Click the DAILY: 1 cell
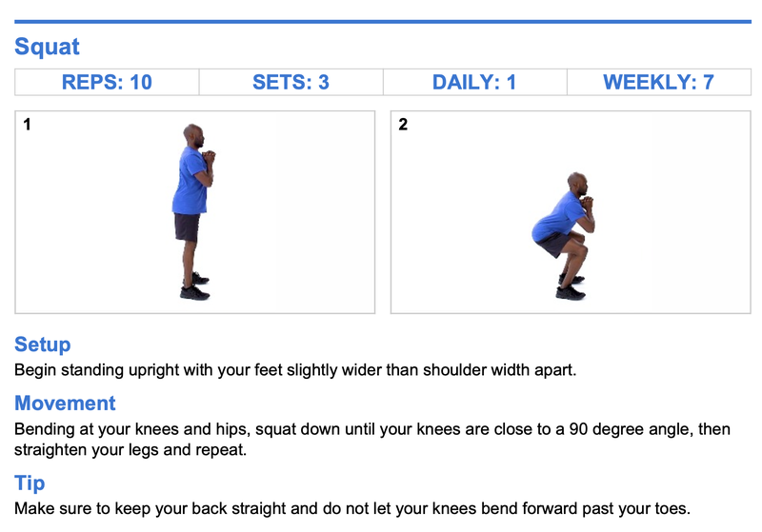Screen dimensions: 762x532 474,83
